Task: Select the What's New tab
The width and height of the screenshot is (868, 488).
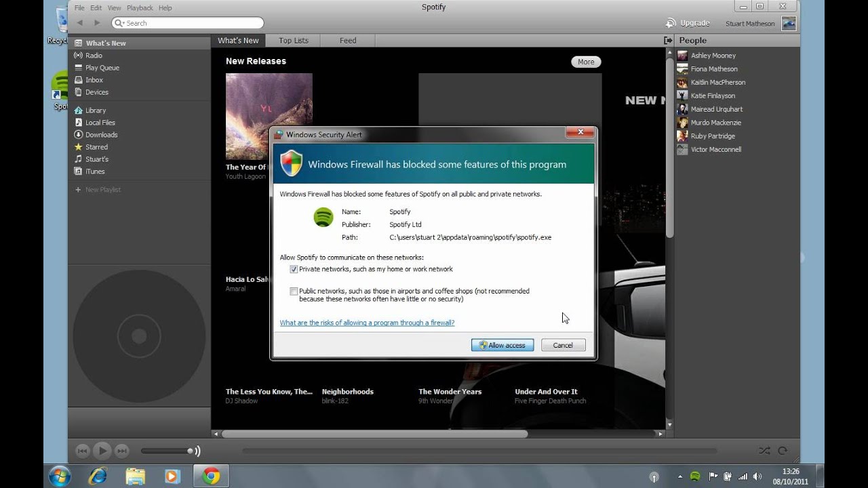Action: tap(238, 41)
